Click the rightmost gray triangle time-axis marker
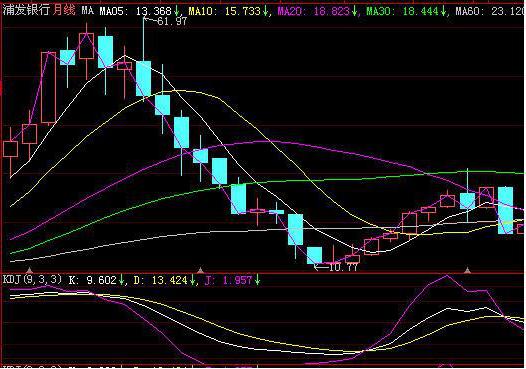This screenshot has height=369, width=526. [467, 270]
